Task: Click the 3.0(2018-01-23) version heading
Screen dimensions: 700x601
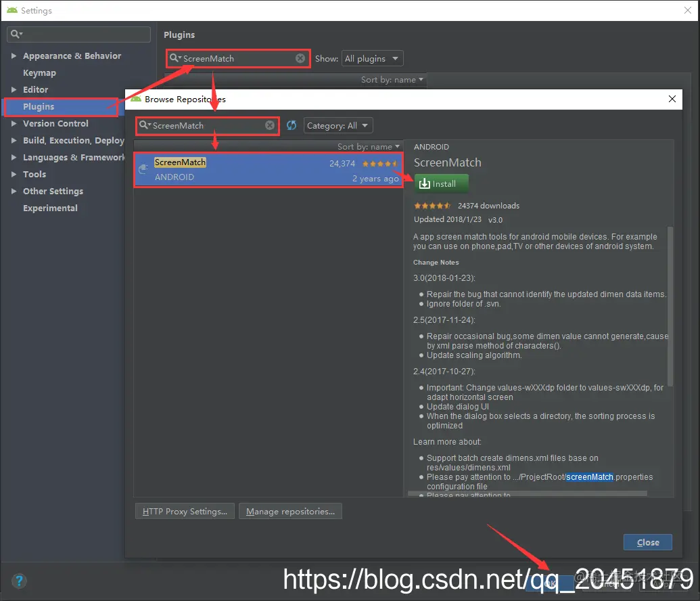Action: [x=444, y=278]
